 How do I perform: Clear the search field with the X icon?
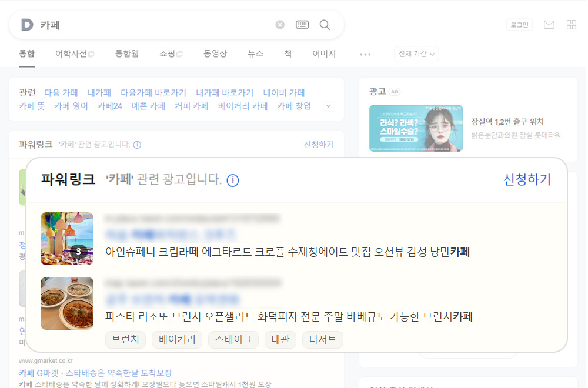click(x=280, y=25)
